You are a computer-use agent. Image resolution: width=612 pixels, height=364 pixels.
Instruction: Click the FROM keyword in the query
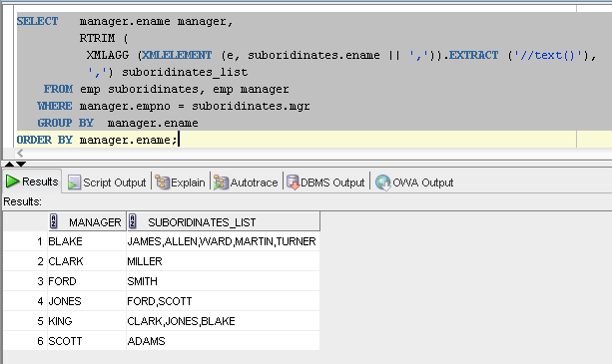pos(58,89)
